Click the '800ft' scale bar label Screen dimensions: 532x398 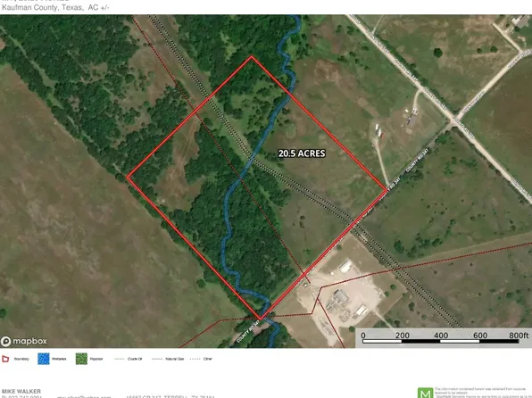[x=519, y=336]
